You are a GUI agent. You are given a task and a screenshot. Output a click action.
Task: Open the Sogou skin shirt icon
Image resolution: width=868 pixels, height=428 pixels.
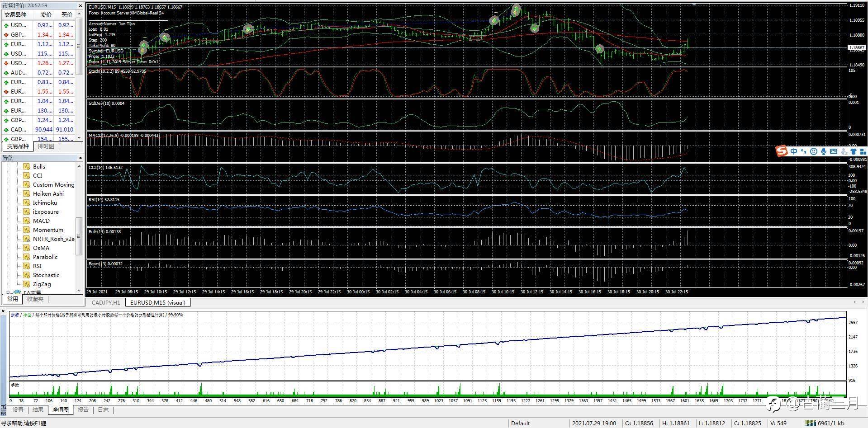click(854, 151)
